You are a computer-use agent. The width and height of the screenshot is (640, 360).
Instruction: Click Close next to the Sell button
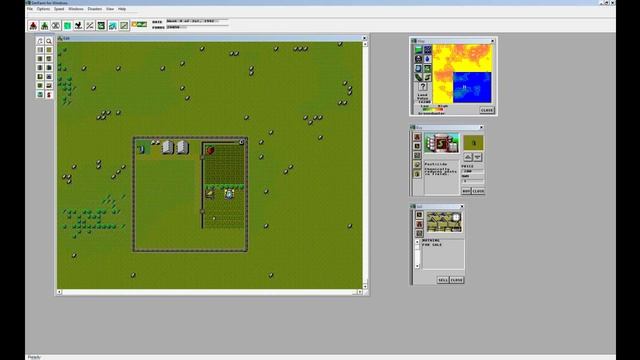tap(456, 280)
